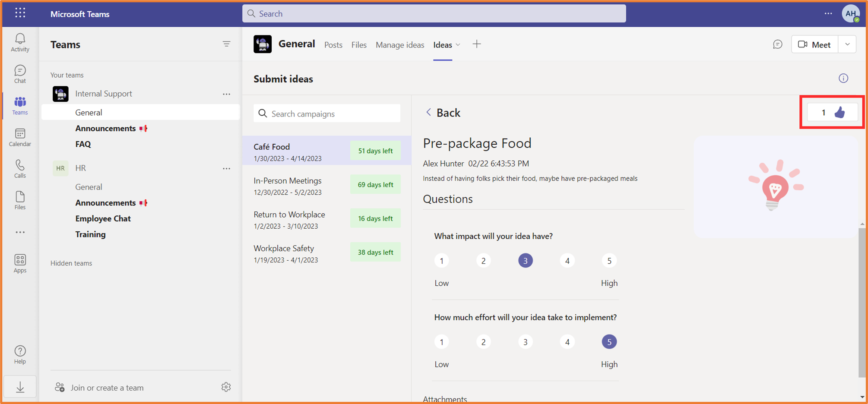Start a conversation via the chat bubble icon

pyautogui.click(x=778, y=44)
